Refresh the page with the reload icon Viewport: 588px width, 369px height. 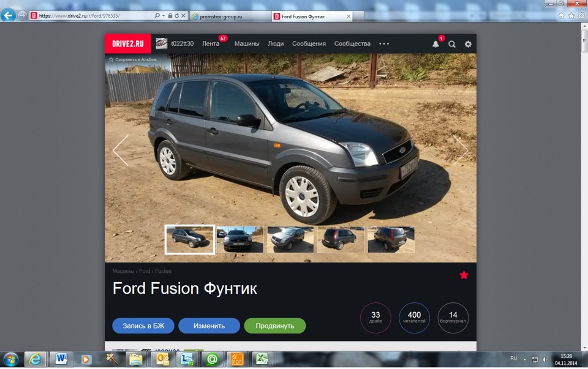176,16
